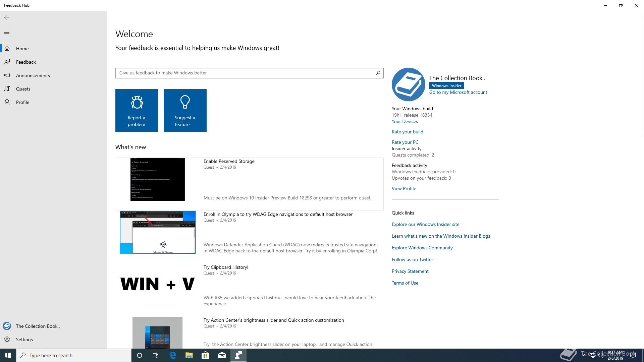This screenshot has width=644, height=362.
Task: Click the large blue book profile picture
Action: (x=409, y=84)
